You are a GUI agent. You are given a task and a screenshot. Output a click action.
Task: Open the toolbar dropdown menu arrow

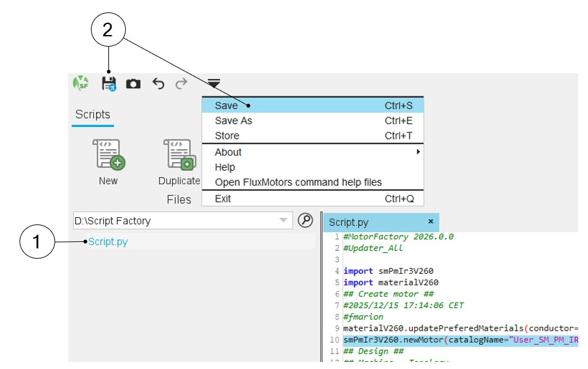click(x=214, y=83)
